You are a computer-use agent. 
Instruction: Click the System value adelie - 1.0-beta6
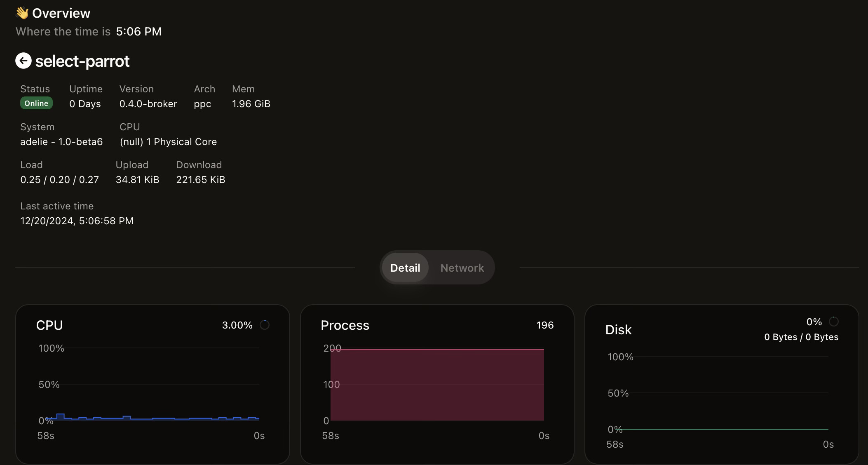tap(61, 142)
